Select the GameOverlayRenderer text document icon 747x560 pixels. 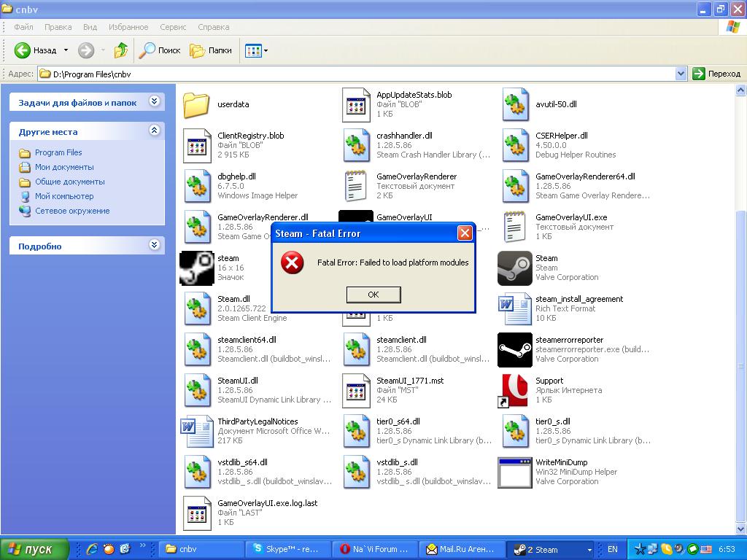(x=356, y=186)
